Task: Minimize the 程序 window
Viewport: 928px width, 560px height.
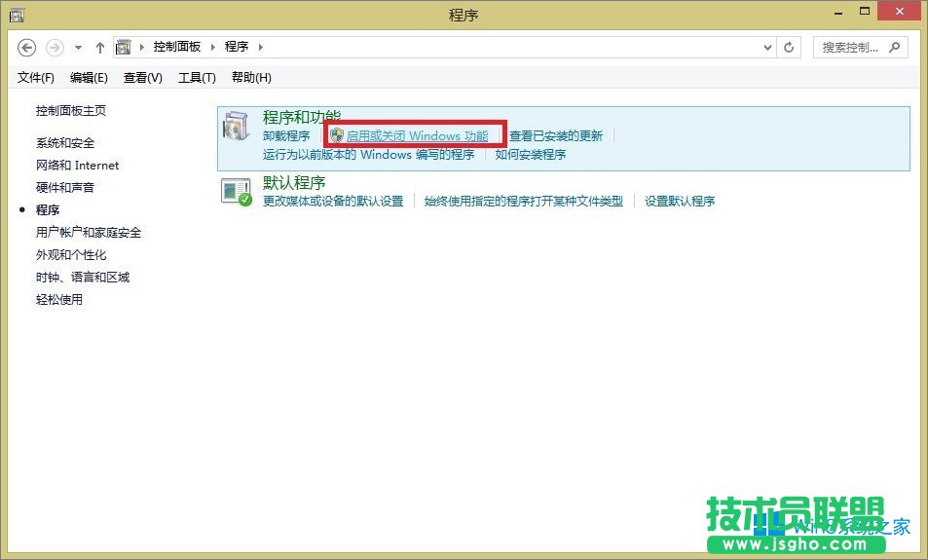Action: (838, 12)
